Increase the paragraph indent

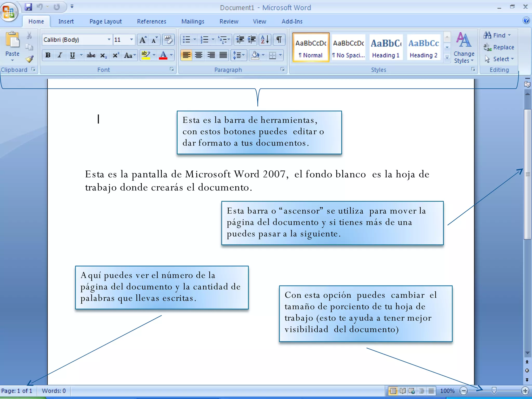tap(252, 40)
